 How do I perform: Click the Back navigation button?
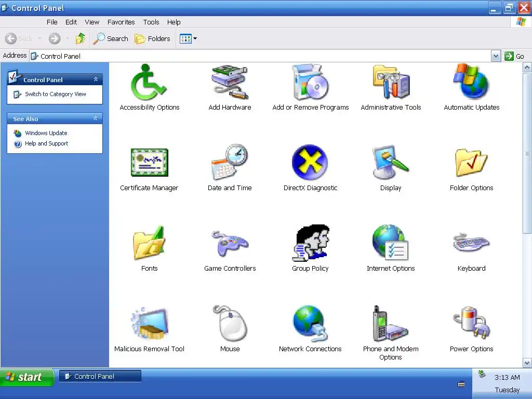coord(19,38)
